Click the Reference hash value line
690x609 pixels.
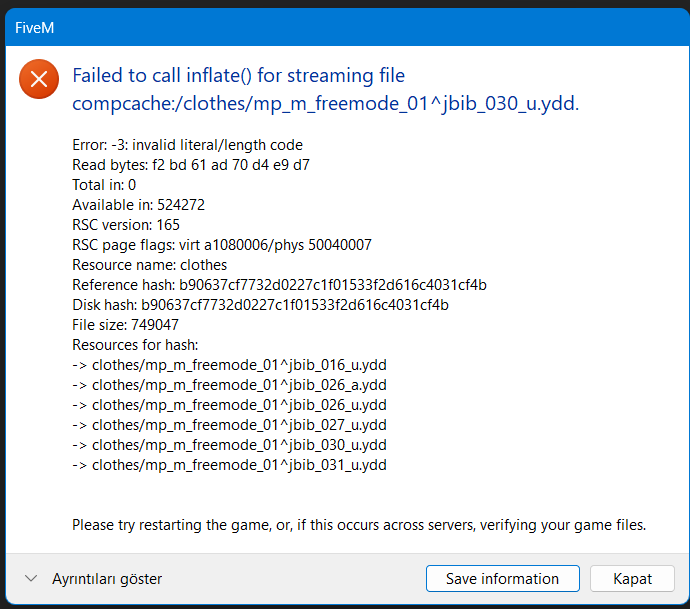279,285
